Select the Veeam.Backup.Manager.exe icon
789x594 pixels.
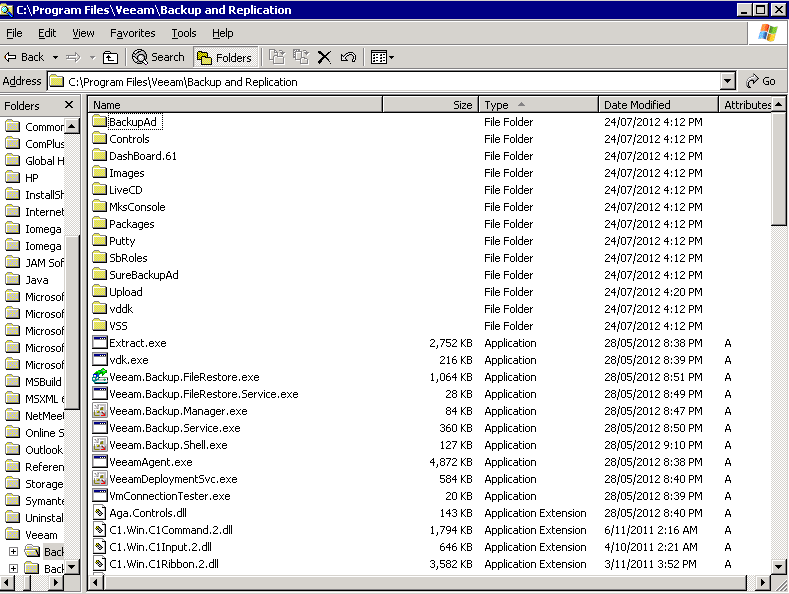100,411
